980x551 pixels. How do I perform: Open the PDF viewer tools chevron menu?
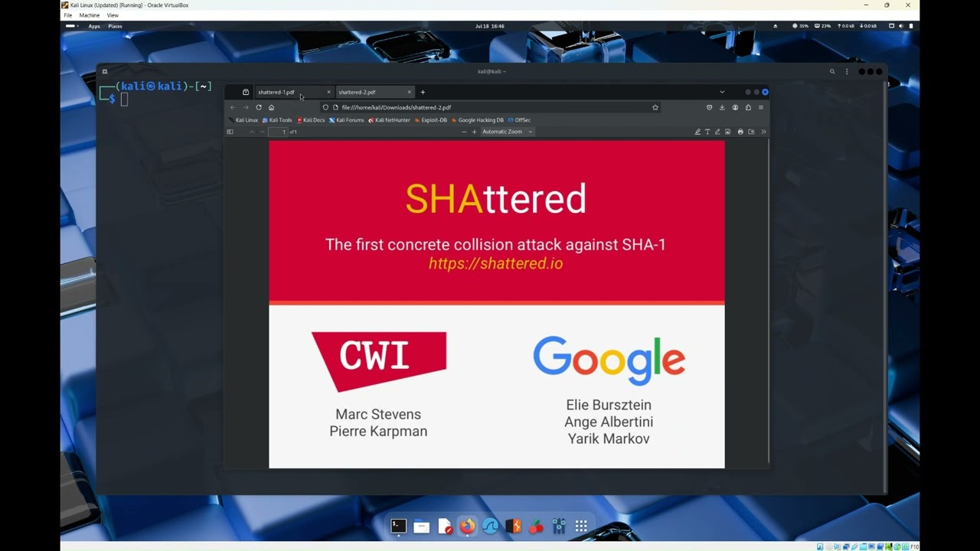763,132
